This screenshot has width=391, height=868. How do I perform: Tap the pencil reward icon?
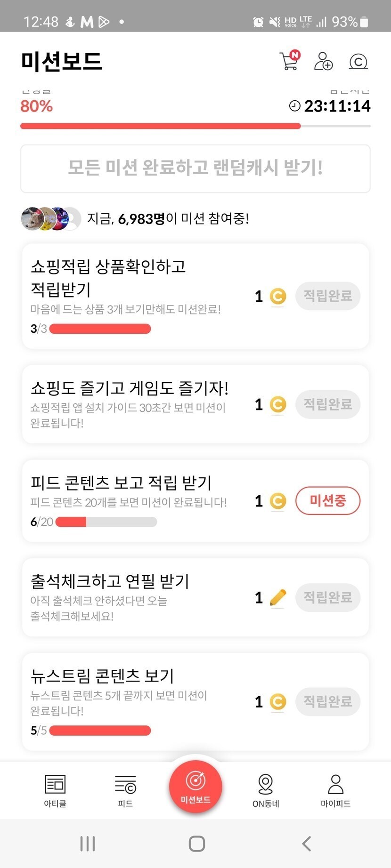(278, 598)
